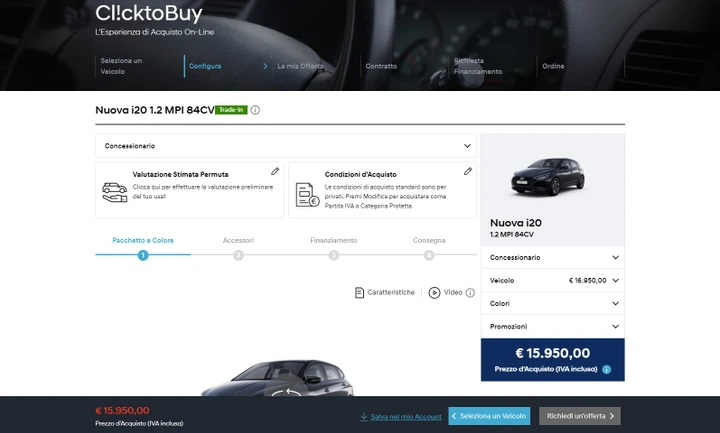Click the ClicktoBuy logo
Viewport: 720px width, 433px height.
point(148,13)
